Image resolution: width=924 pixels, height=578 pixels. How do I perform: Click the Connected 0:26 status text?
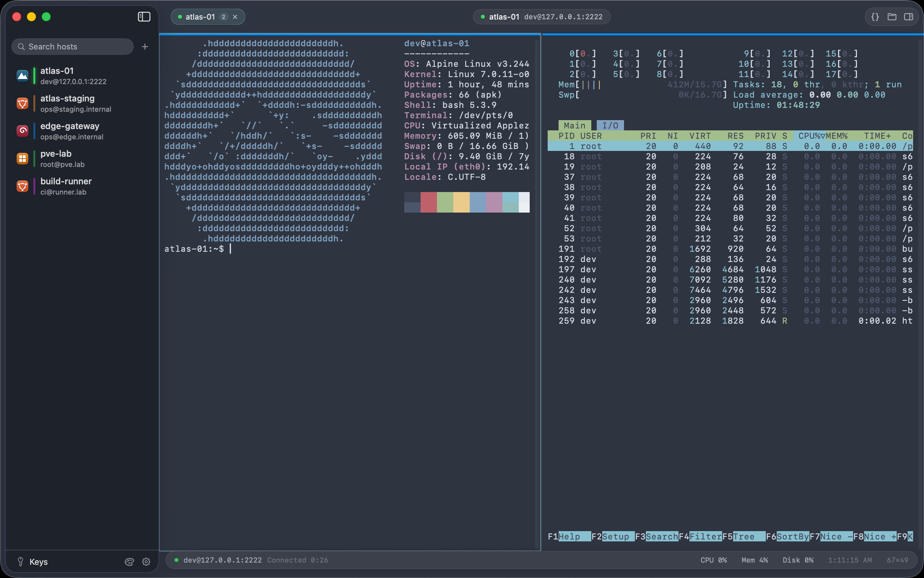297,560
